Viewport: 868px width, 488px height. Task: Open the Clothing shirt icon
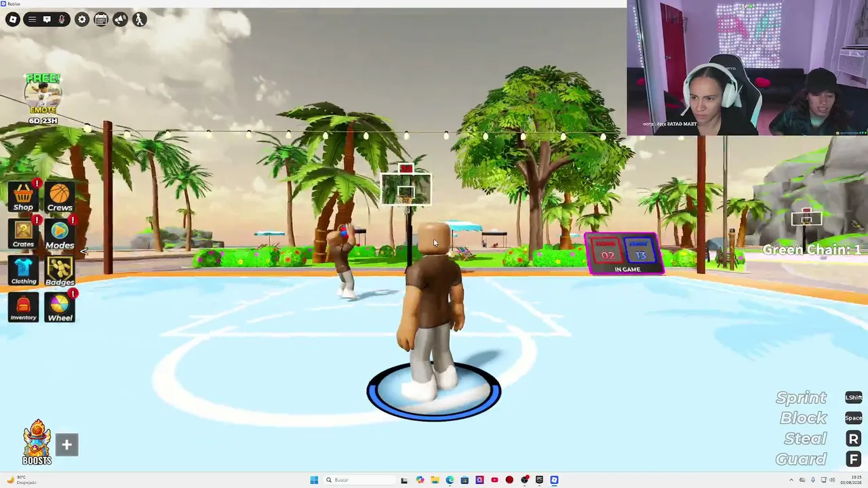[x=23, y=270]
